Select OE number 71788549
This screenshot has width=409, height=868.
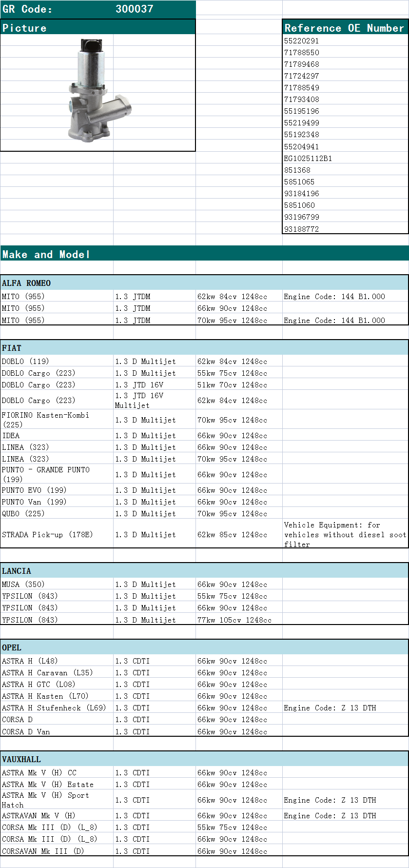click(345, 87)
